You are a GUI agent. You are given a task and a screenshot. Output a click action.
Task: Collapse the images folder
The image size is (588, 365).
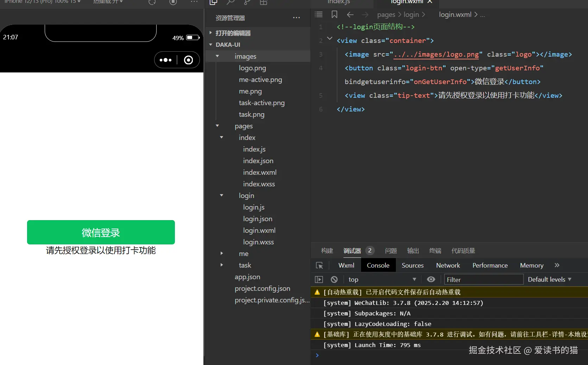(217, 56)
